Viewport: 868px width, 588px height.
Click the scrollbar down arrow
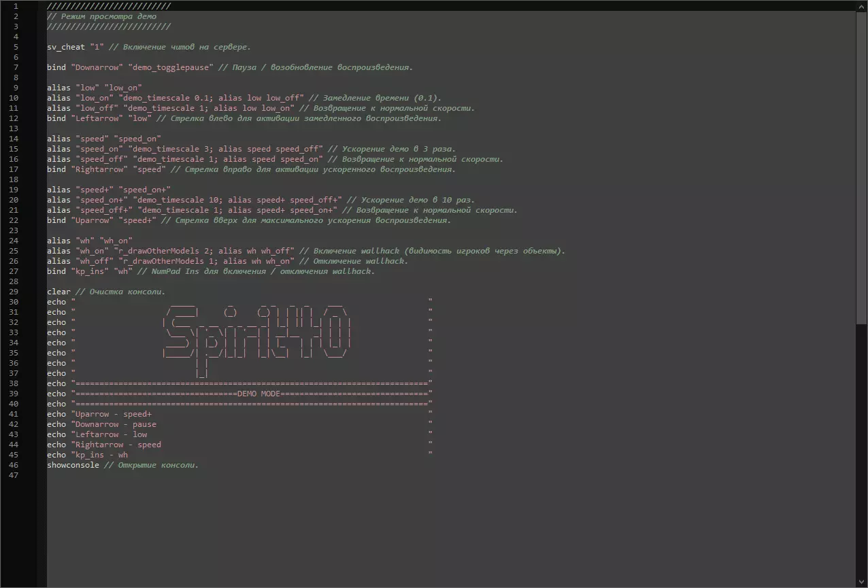861,582
